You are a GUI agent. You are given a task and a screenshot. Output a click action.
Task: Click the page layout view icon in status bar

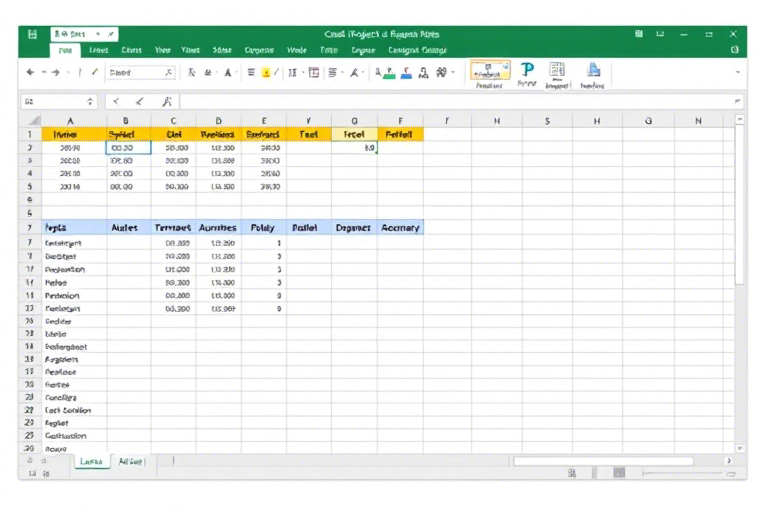point(619,472)
